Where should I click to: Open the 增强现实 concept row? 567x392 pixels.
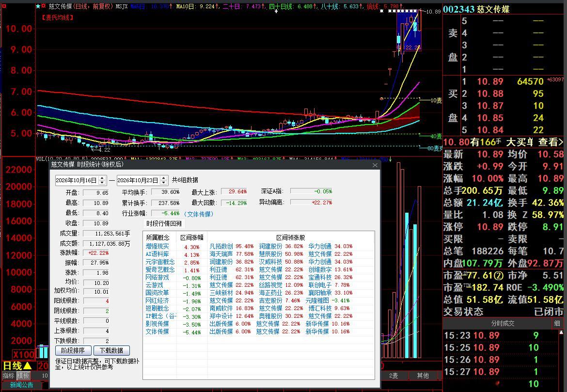(x=157, y=246)
